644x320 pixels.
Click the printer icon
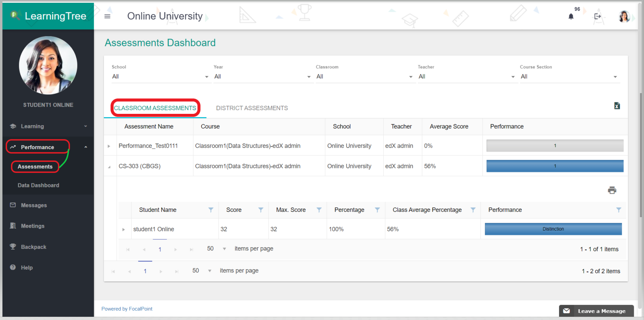click(x=612, y=190)
